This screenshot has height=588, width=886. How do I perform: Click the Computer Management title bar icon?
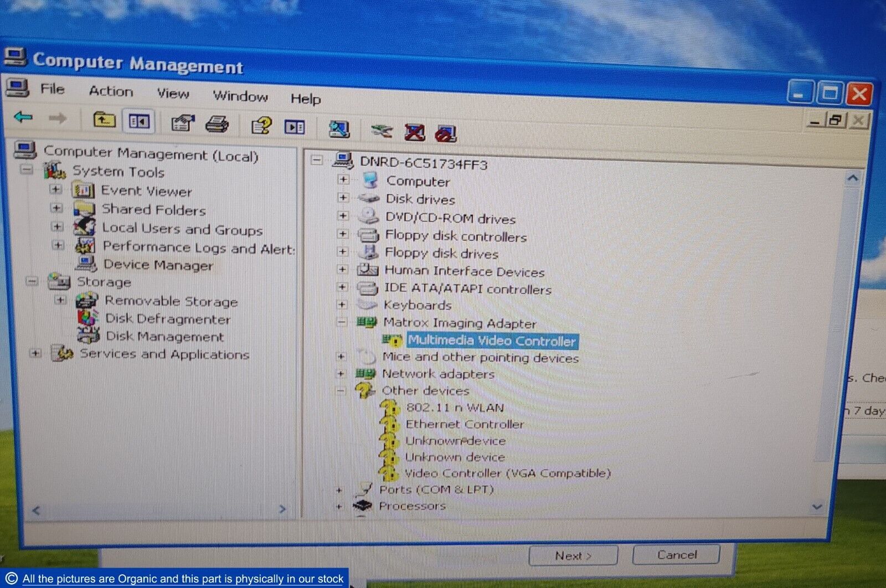point(14,57)
